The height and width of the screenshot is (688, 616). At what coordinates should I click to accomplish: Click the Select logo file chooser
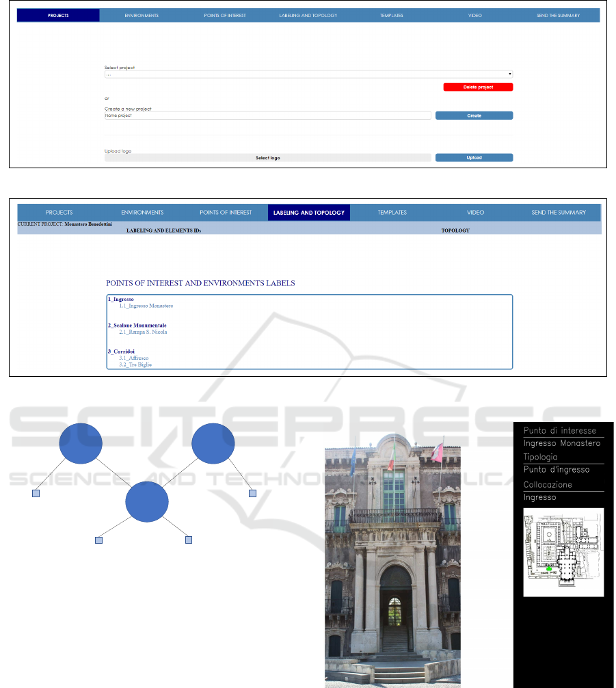click(267, 158)
